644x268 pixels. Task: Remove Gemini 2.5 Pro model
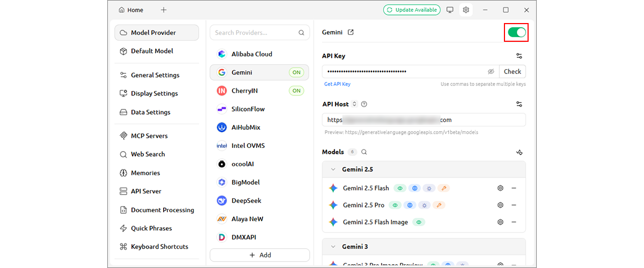[x=514, y=205]
